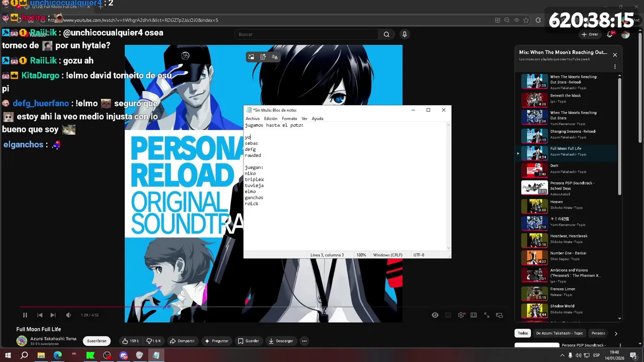The image size is (644, 362).
Task: Subscribe to Azumi Takahashi channel
Action: coord(97,341)
